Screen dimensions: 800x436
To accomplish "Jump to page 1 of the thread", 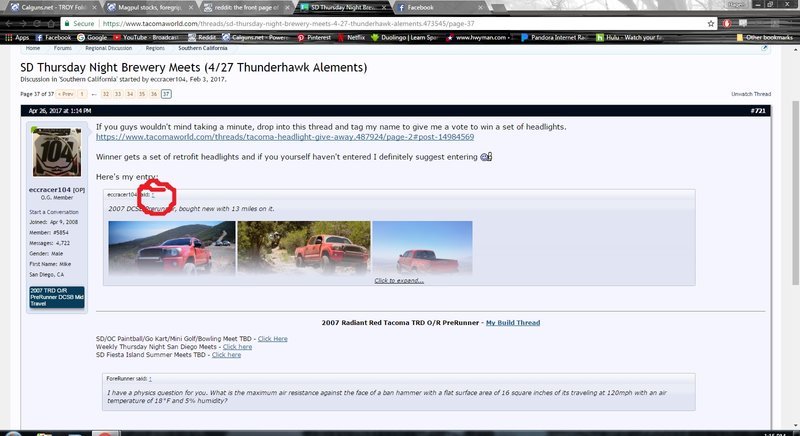I will tap(82, 94).
